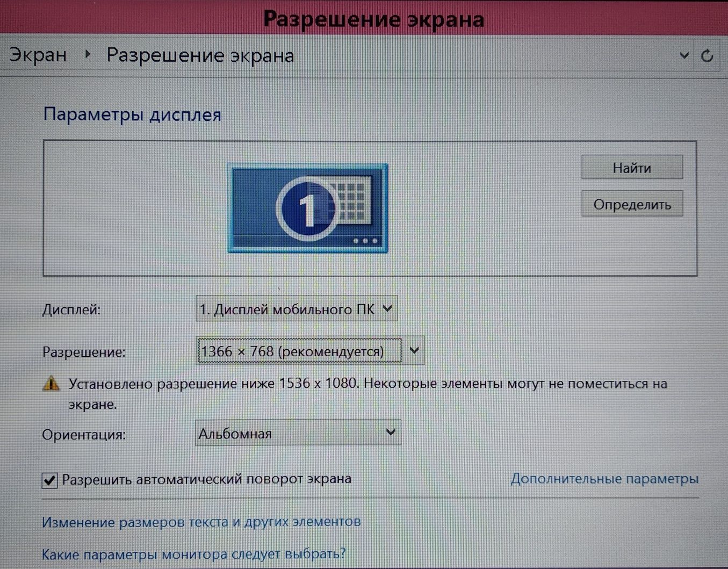Click the refresh icon in address bar
The height and width of the screenshot is (569, 728).
coord(707,55)
